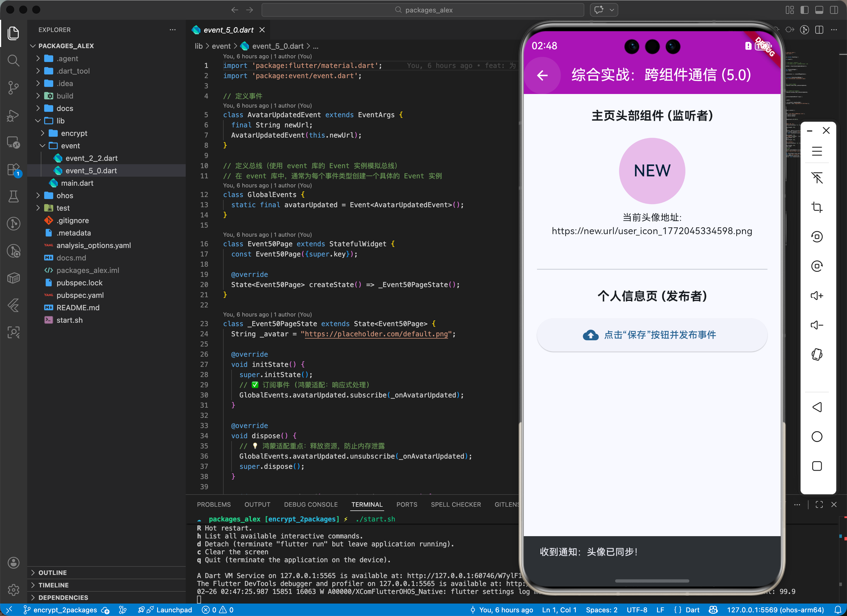Open the Extensions view icon
Viewport: 847px width, 616px height.
coord(13,170)
